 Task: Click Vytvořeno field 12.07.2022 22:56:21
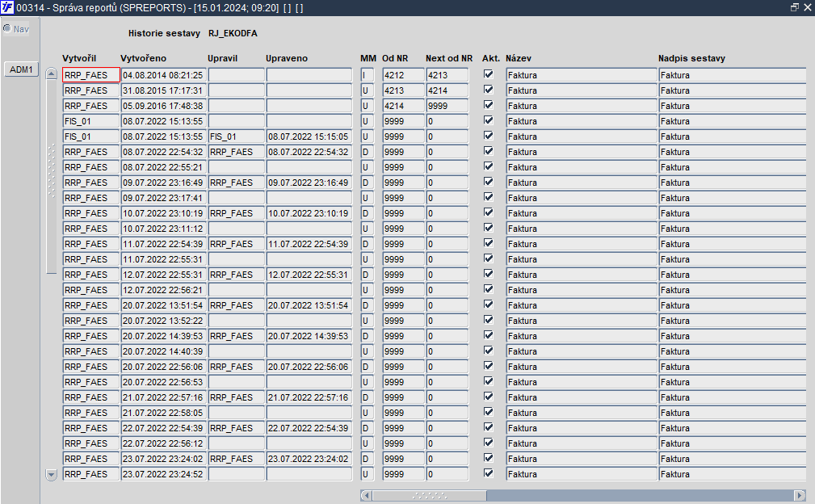pyautogui.click(x=164, y=289)
